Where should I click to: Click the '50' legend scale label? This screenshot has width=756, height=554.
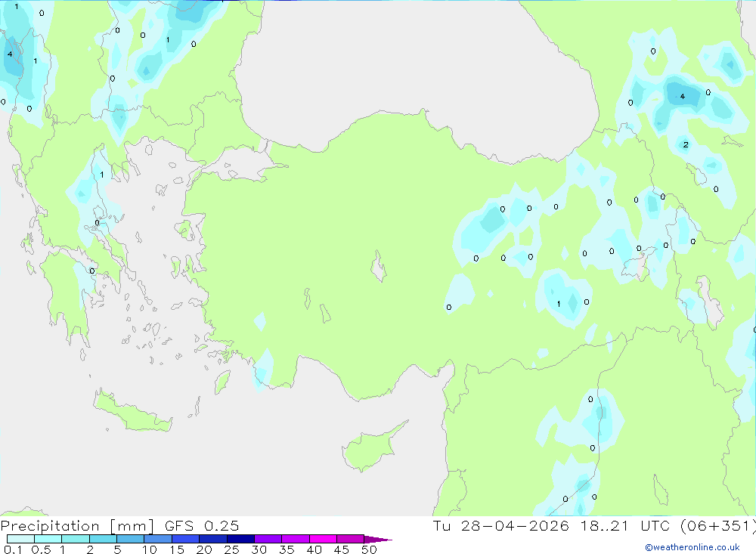point(370,549)
